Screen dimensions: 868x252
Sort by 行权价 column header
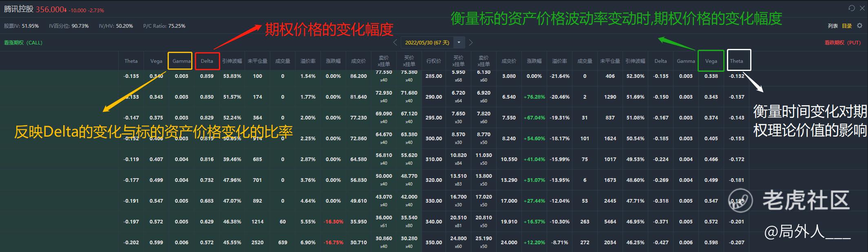(x=434, y=61)
